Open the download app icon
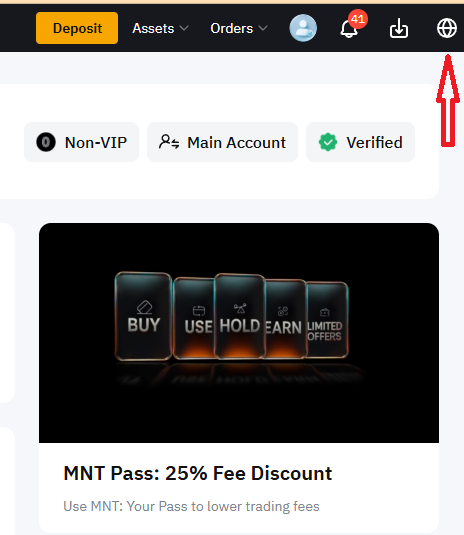This screenshot has height=535, width=464. (399, 28)
